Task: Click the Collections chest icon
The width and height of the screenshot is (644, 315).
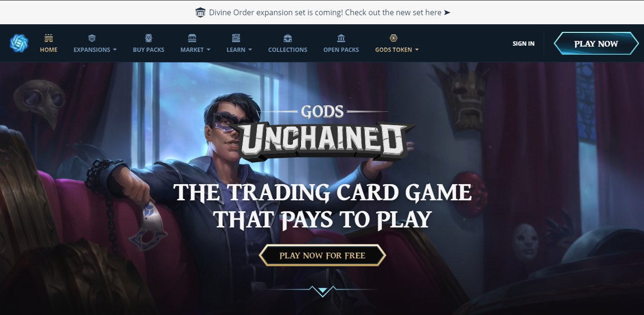Action: click(288, 38)
